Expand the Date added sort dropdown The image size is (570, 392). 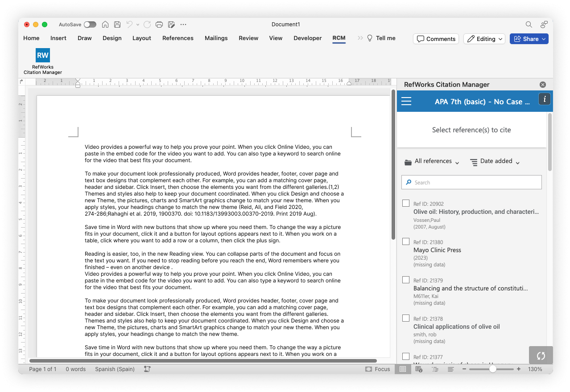click(495, 162)
